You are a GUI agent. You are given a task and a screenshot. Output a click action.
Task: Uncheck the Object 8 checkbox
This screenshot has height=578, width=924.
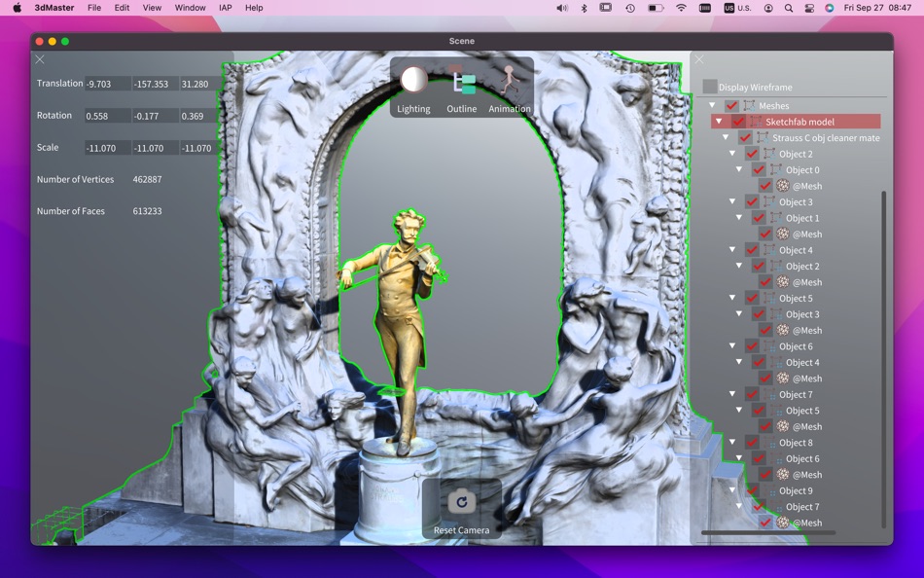(x=752, y=443)
